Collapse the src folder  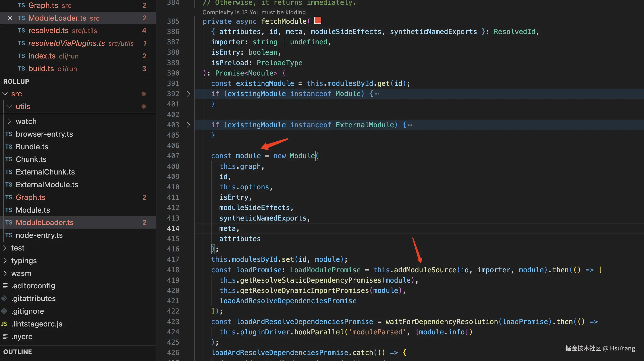[5, 94]
